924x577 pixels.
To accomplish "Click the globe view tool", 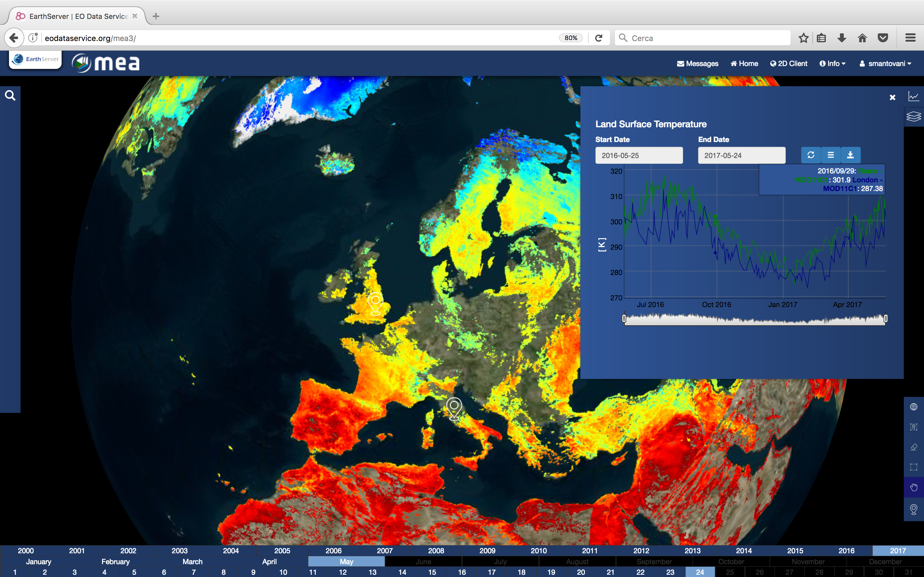I will 913,407.
